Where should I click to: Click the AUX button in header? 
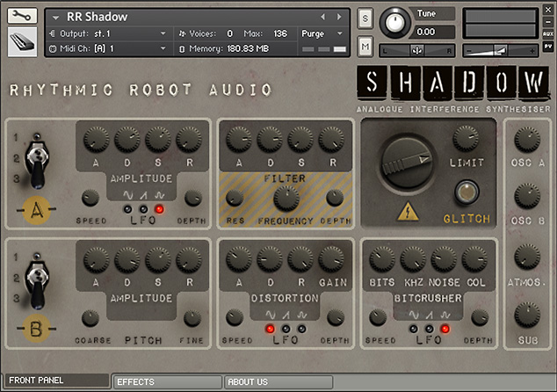pyautogui.click(x=548, y=31)
